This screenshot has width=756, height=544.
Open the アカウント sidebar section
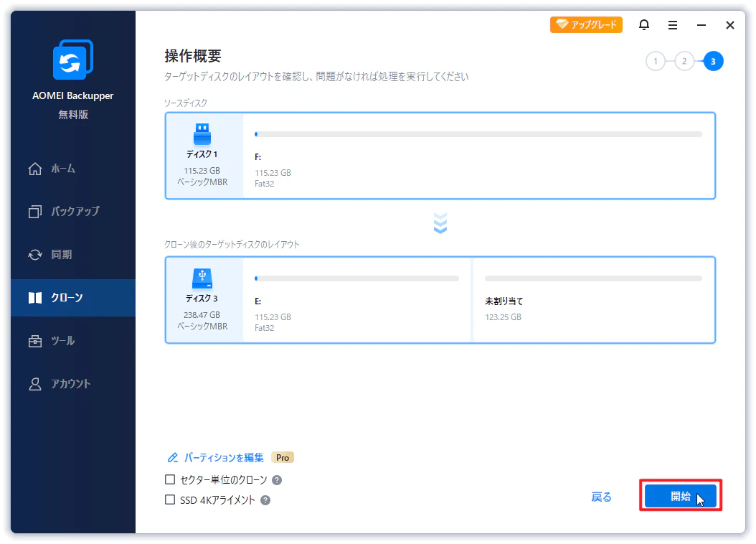click(x=73, y=384)
